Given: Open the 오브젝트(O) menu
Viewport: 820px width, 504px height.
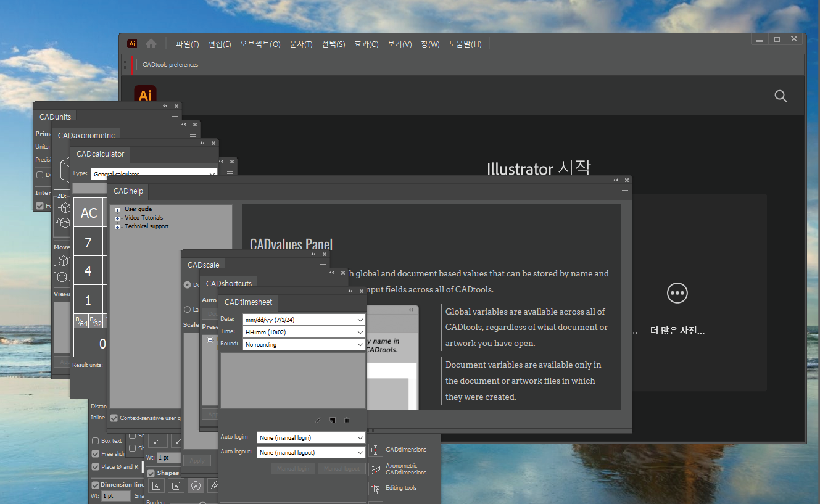Looking at the screenshot, I should click(260, 44).
